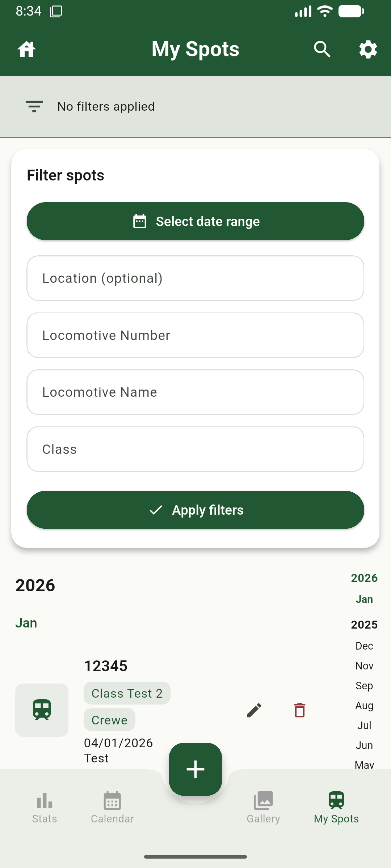Jump to Dec in year index
This screenshot has height=868, width=391.
(364, 646)
